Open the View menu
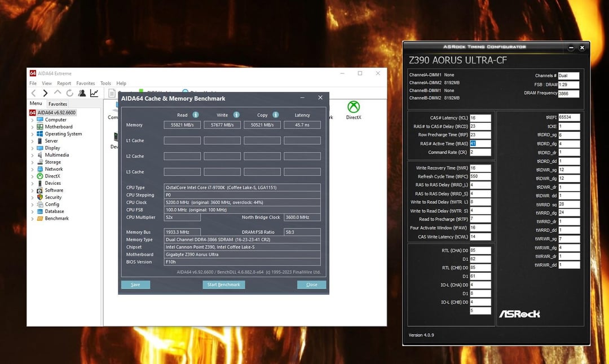Viewport: 609px width, 364px height. 47,83
